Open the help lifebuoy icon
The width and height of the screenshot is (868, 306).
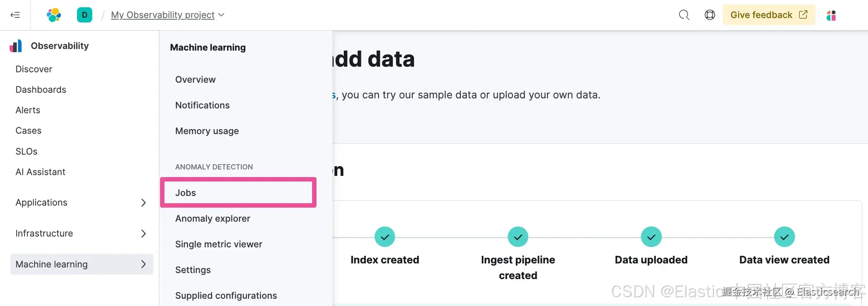(710, 15)
